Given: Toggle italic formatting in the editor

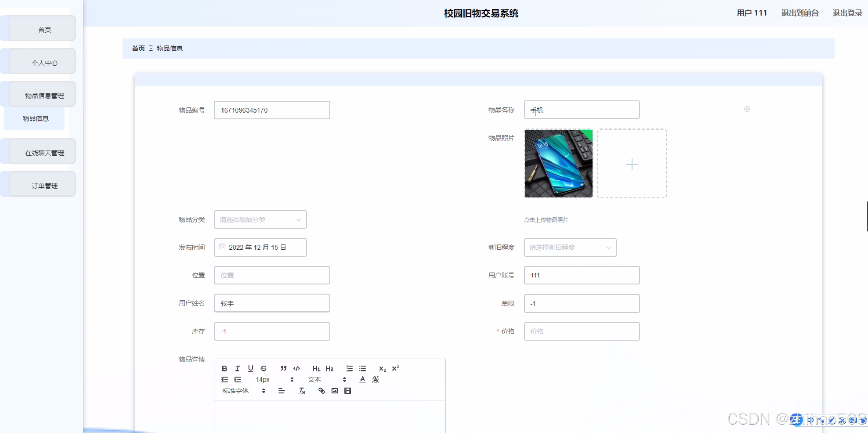Looking at the screenshot, I should (x=237, y=368).
